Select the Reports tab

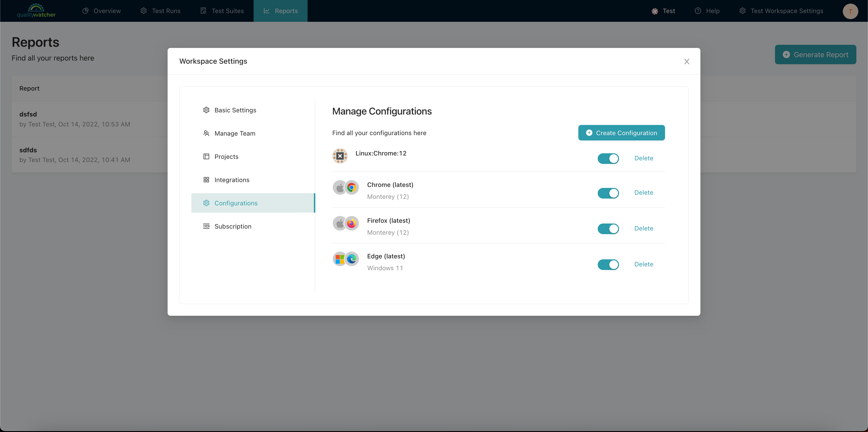pos(280,11)
